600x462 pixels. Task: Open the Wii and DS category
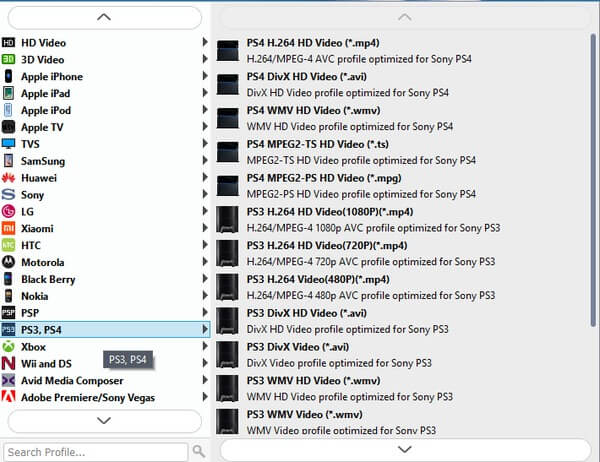[x=105, y=363]
